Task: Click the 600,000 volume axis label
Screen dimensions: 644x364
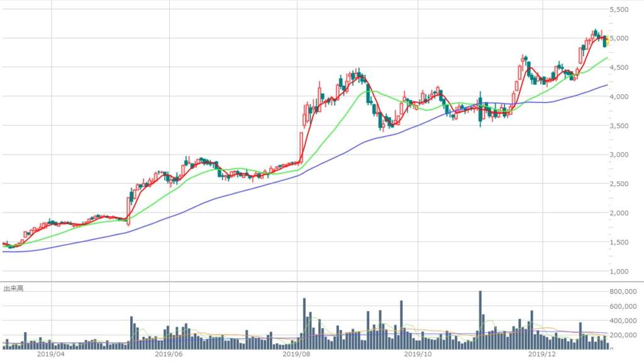Action: click(623, 306)
